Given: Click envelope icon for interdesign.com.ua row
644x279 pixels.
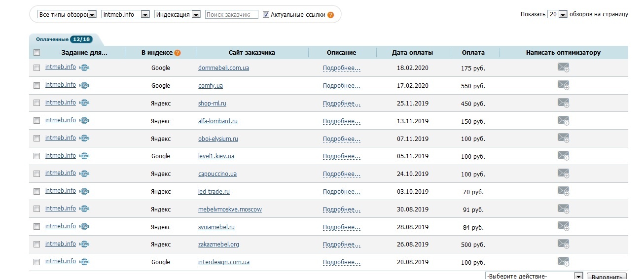Looking at the screenshot, I should [x=563, y=262].
